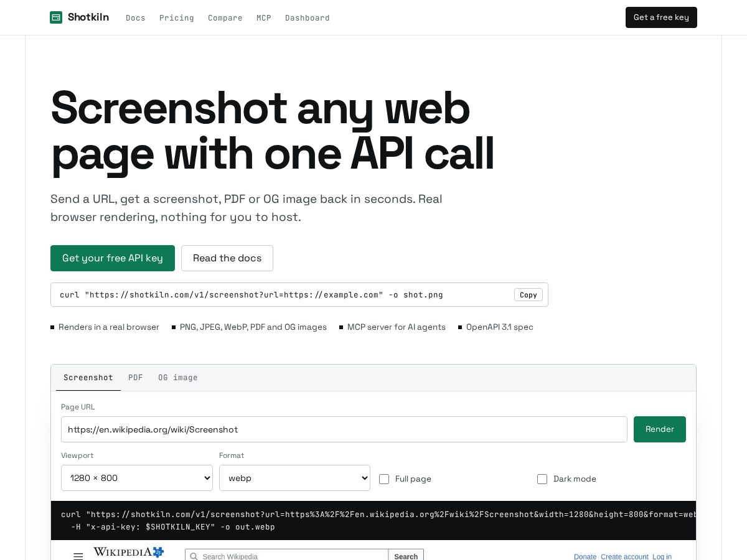Click the Wikipedia logo in preview
Screen dimensions: 747x560
pyautogui.click(x=128, y=552)
